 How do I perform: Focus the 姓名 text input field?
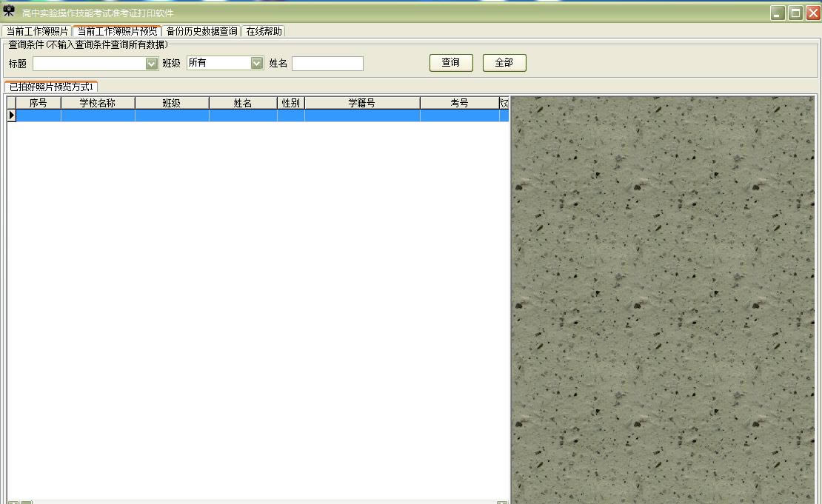tap(327, 64)
